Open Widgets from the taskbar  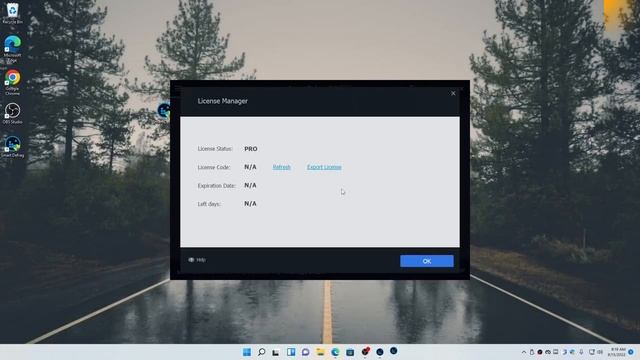click(291, 352)
